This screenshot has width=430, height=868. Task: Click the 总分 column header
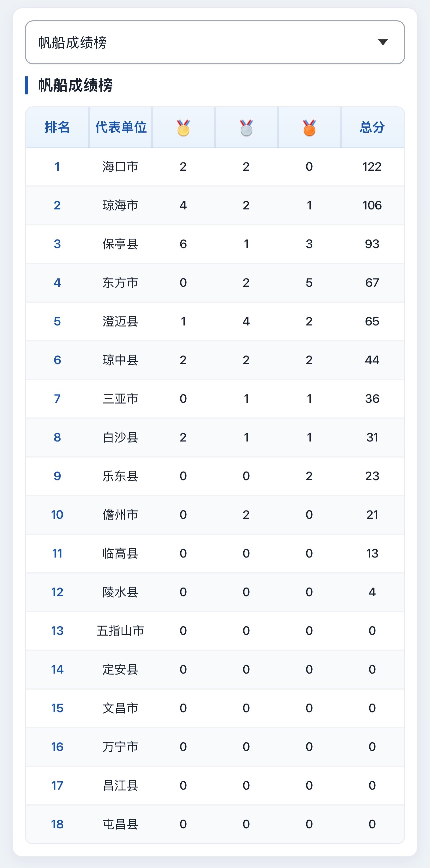(372, 127)
